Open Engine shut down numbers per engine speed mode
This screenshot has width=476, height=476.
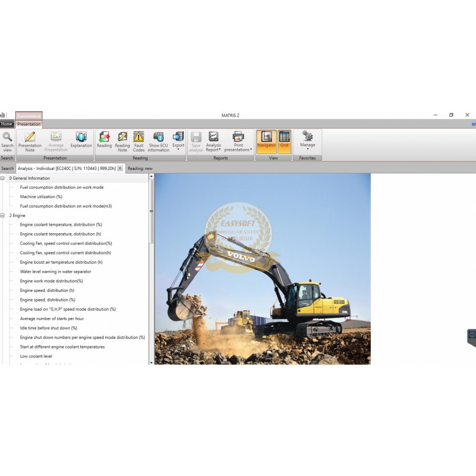82,337
